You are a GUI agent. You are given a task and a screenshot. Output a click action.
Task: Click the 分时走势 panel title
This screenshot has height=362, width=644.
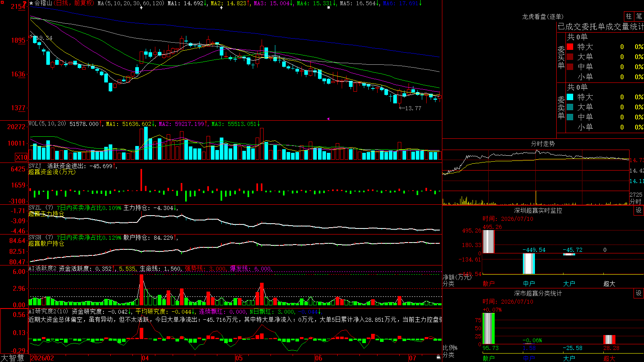[x=543, y=144]
